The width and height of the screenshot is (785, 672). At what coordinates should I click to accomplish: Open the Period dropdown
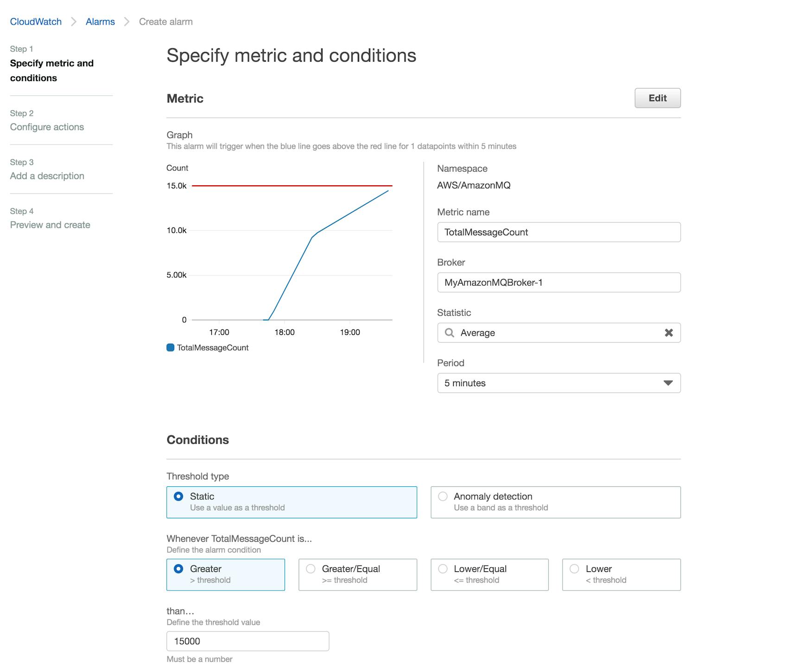558,383
